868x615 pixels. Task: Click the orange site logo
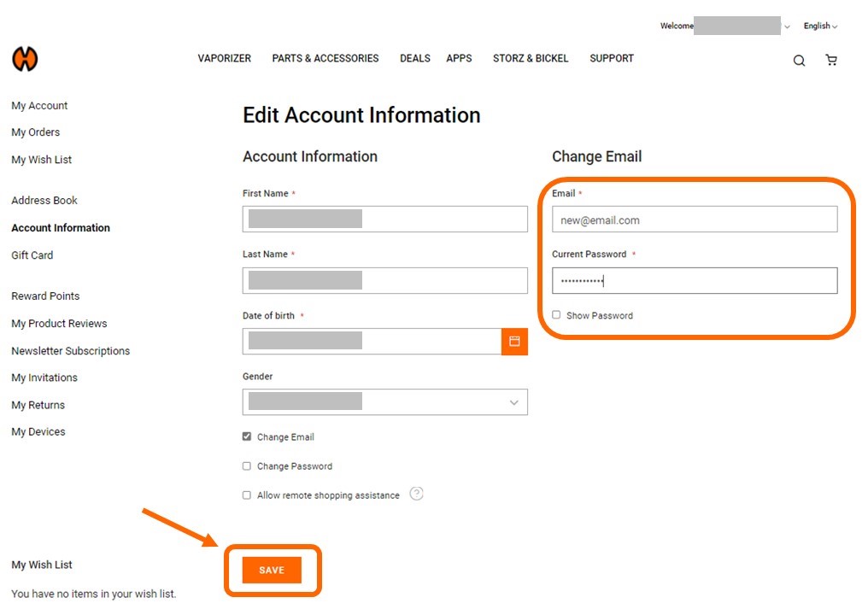[25, 59]
